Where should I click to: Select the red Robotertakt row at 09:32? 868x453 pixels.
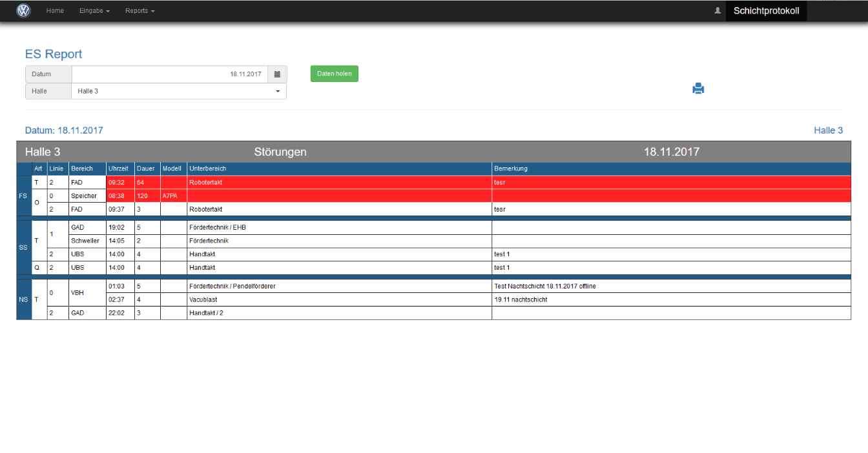[x=338, y=183]
